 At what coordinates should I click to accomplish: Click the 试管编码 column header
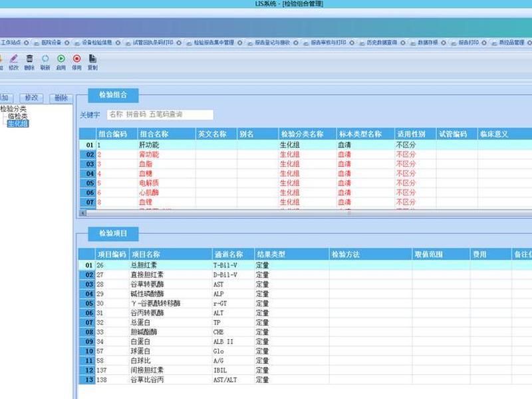coord(457,134)
